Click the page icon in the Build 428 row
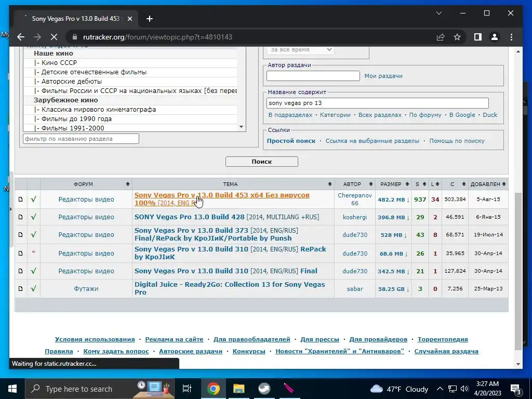The width and height of the screenshot is (532, 399). point(21,217)
